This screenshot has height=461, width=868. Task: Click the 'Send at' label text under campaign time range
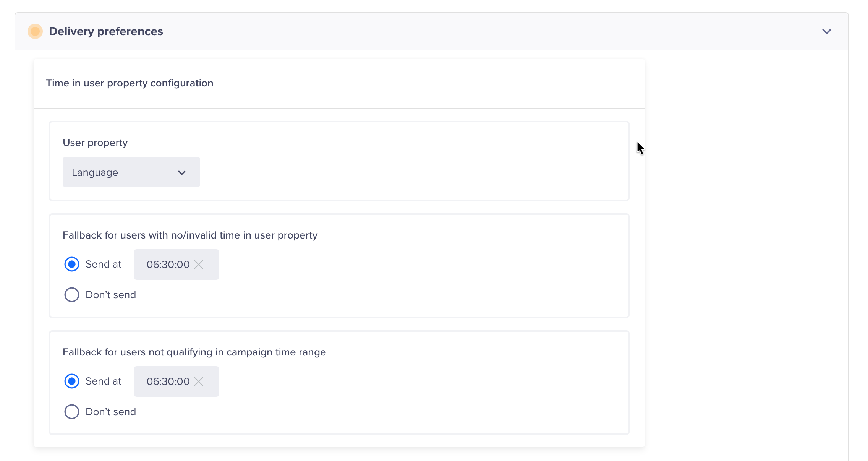tap(103, 381)
